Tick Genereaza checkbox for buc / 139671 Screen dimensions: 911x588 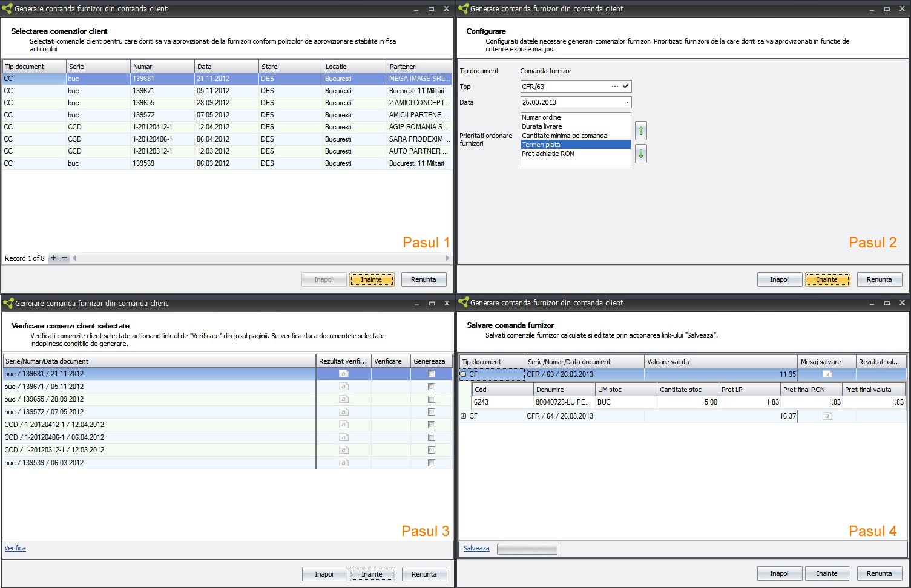[x=432, y=387]
